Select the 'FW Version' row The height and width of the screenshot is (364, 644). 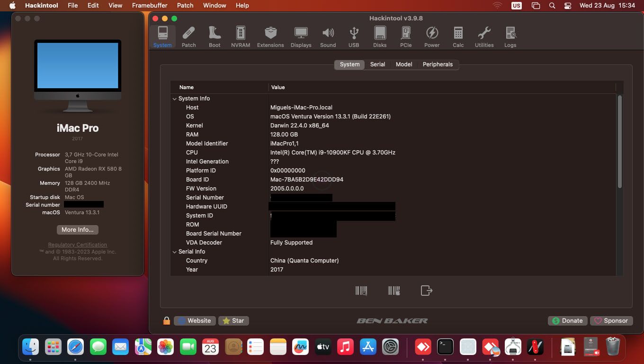coord(394,189)
